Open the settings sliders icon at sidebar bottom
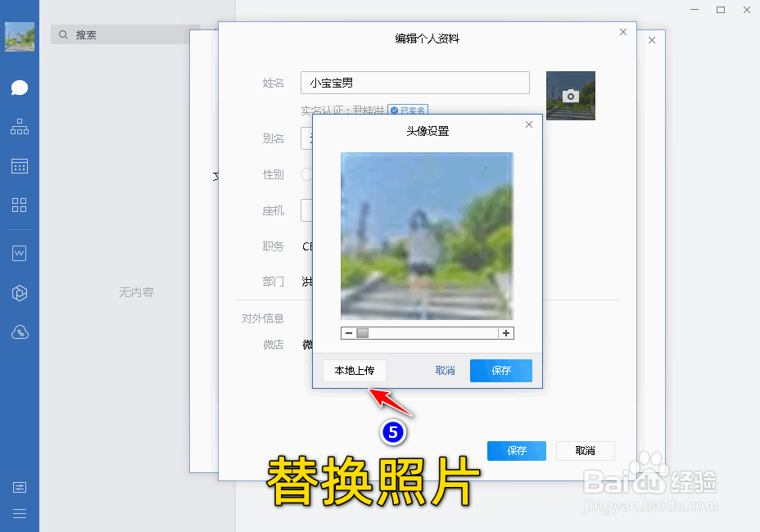Screen dimensions: 760x532 (20, 487)
